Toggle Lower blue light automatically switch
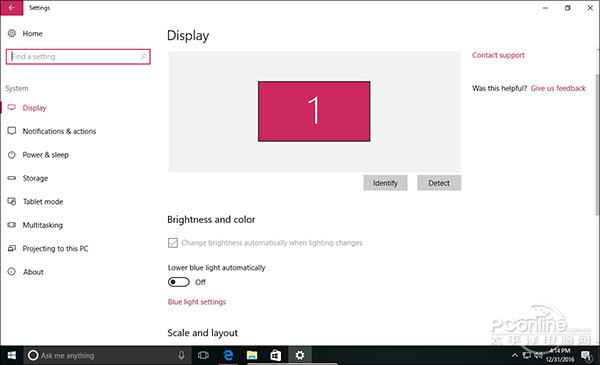600x365 pixels. [x=179, y=282]
